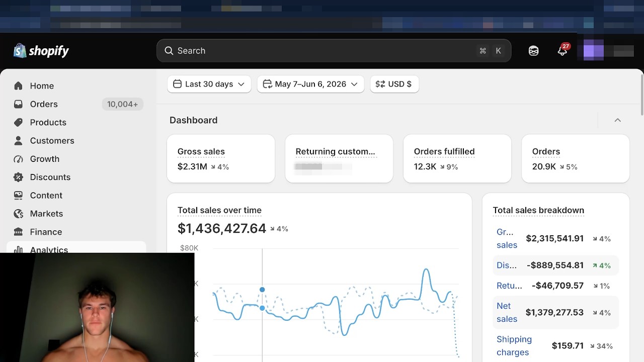Open the Returning customer metric card

339,158
